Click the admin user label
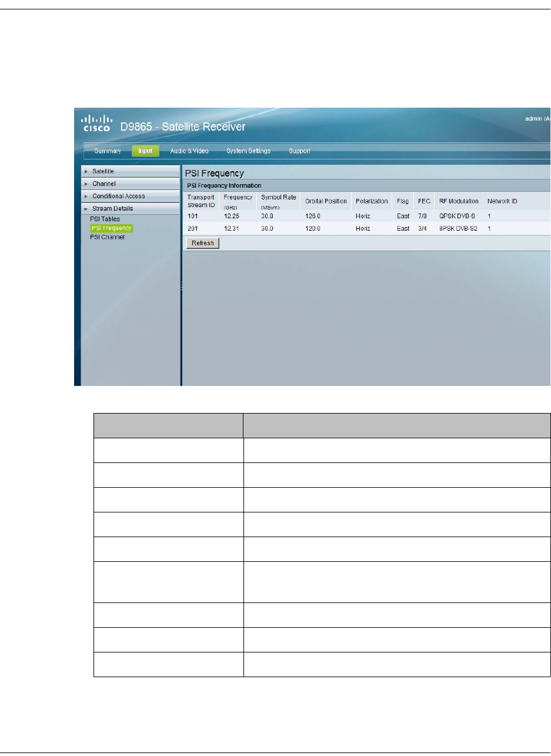This screenshot has width=551, height=756. [x=537, y=119]
